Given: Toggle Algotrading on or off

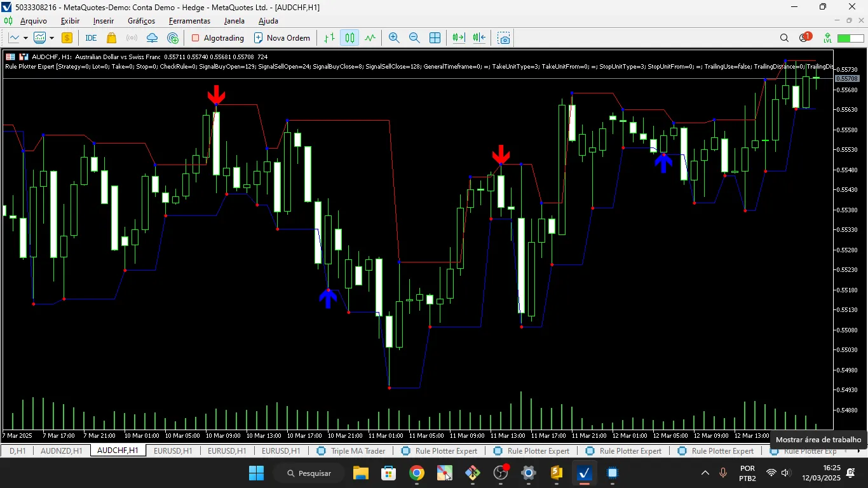Looking at the screenshot, I should [x=219, y=38].
